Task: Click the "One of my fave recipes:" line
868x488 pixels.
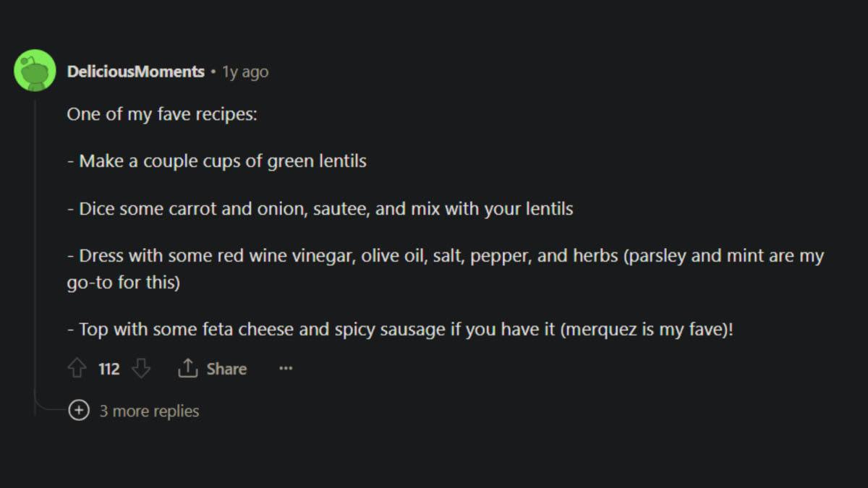Action: (x=162, y=114)
